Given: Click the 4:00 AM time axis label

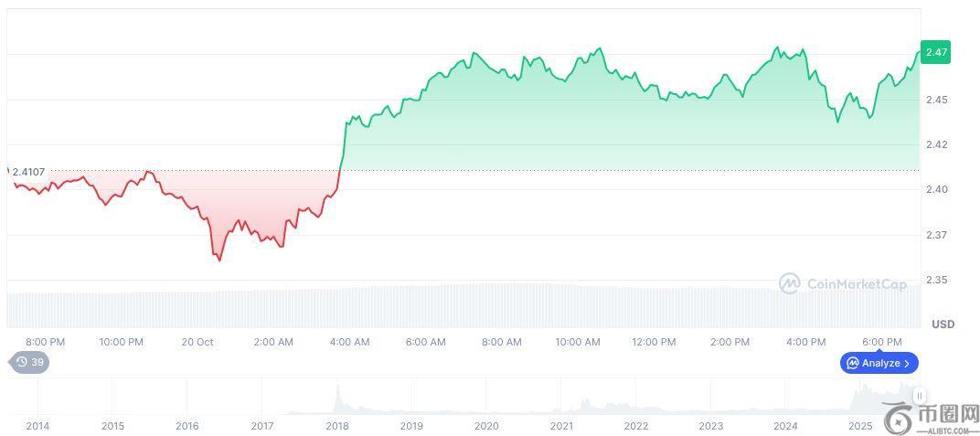Looking at the screenshot, I should click(x=349, y=342).
